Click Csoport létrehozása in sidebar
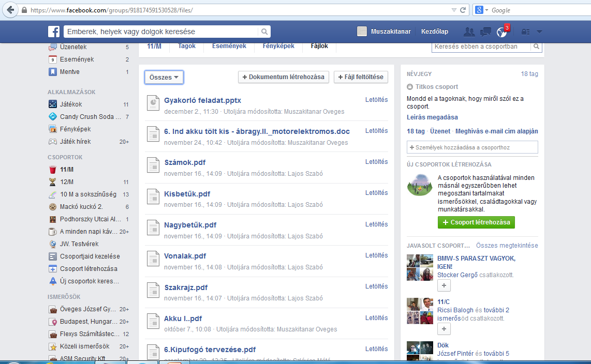Image resolution: width=591 pixels, height=364 pixels. 88,269
